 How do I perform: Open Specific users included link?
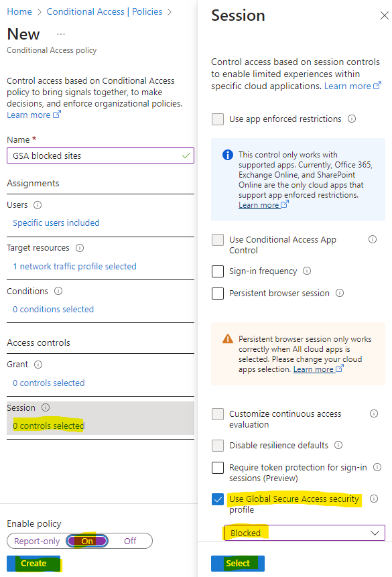(x=56, y=223)
